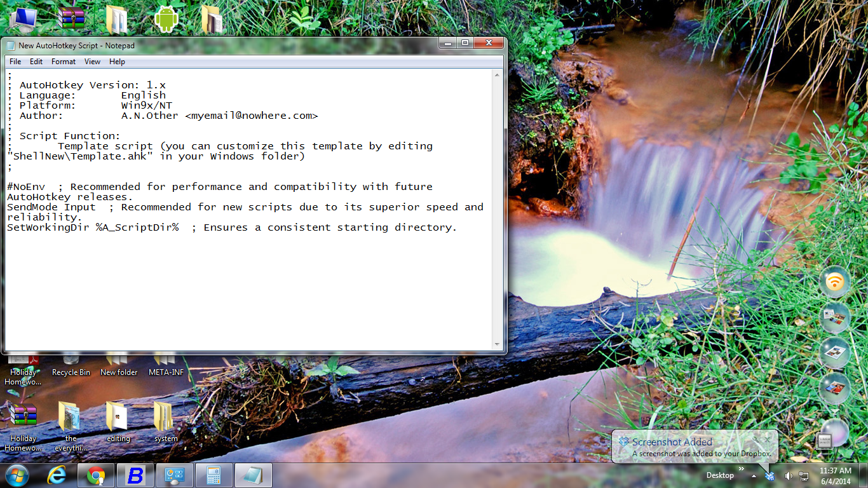Viewport: 868px width, 488px height.
Task: Select the Android robot desktop icon
Action: pyautogui.click(x=166, y=18)
